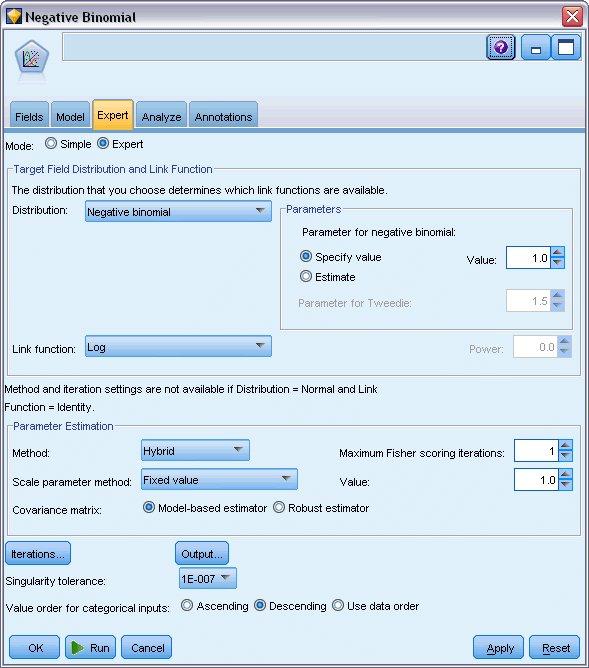This screenshot has height=668, width=589.
Task: Select Robust estimator covariance matrix
Action: [x=279, y=507]
